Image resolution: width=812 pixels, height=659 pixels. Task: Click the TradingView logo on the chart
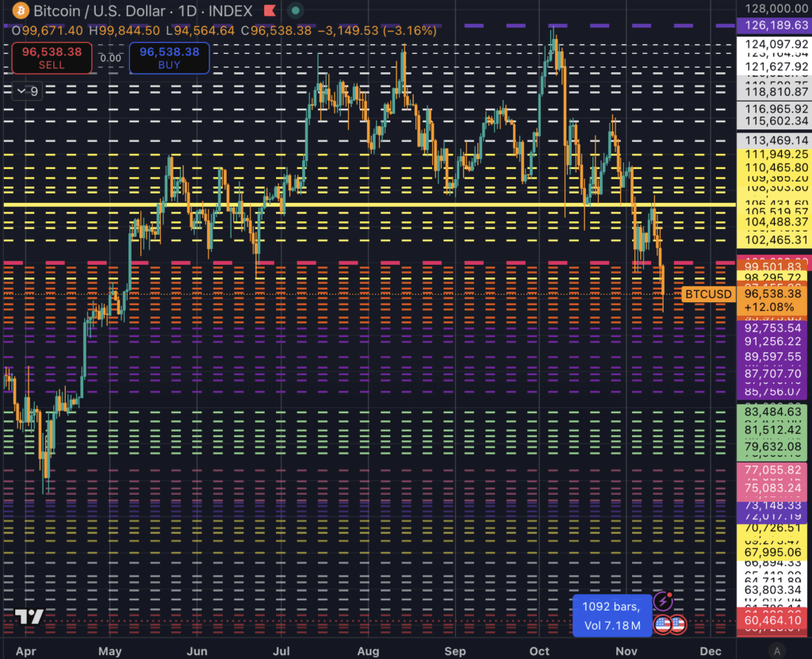click(29, 619)
